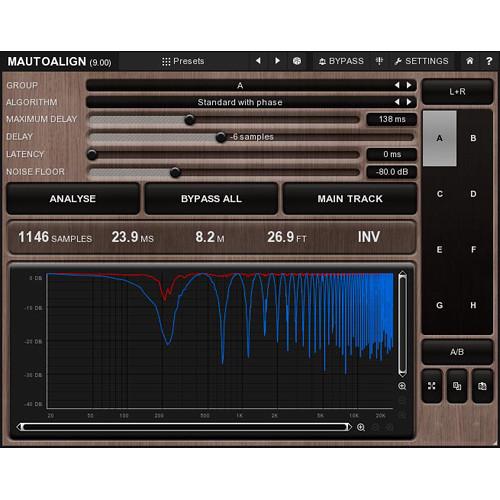Select preset slot A
This screenshot has width=500, height=500.
click(440, 138)
